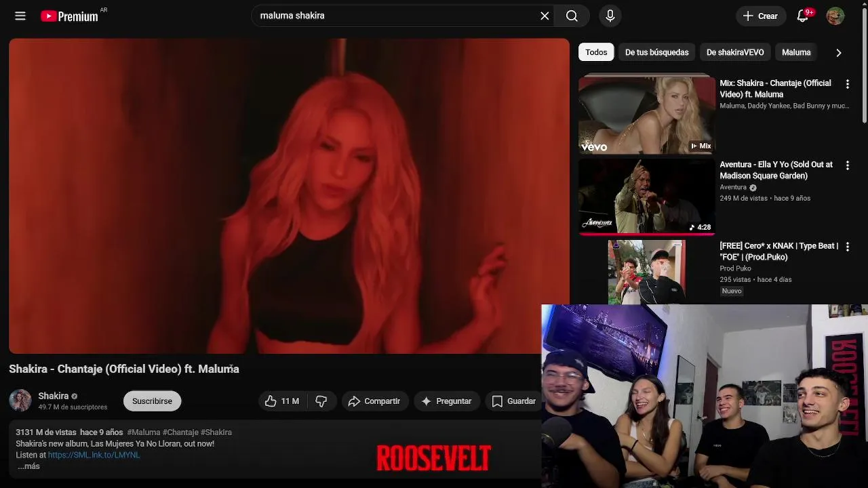This screenshot has width=868, height=488.
Task: Open Mix: Shakira - Chantaje title link
Action: coord(775,89)
